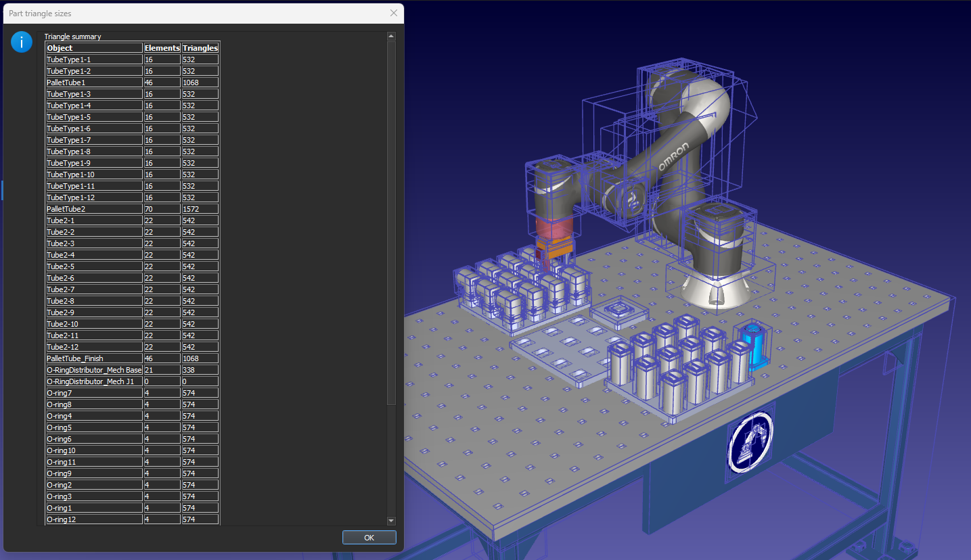The image size is (971, 560).
Task: Click the scroll up arrow of the summary
Action: [391, 36]
